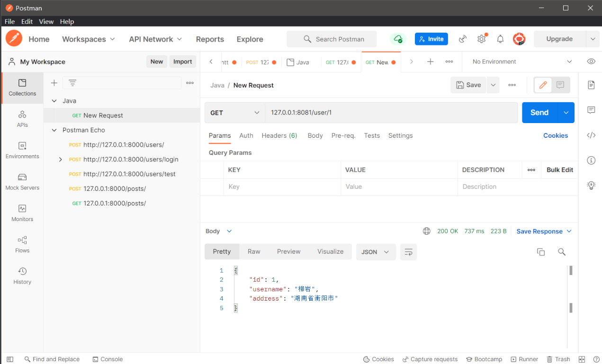Open a new request tab with plus
Image resolution: width=602 pixels, height=364 pixels.
pos(430,62)
